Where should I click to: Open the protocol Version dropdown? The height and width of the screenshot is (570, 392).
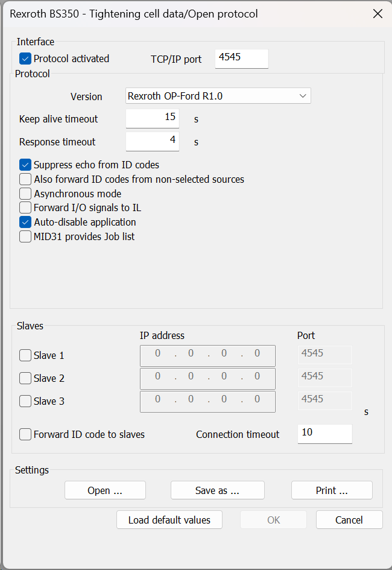218,96
